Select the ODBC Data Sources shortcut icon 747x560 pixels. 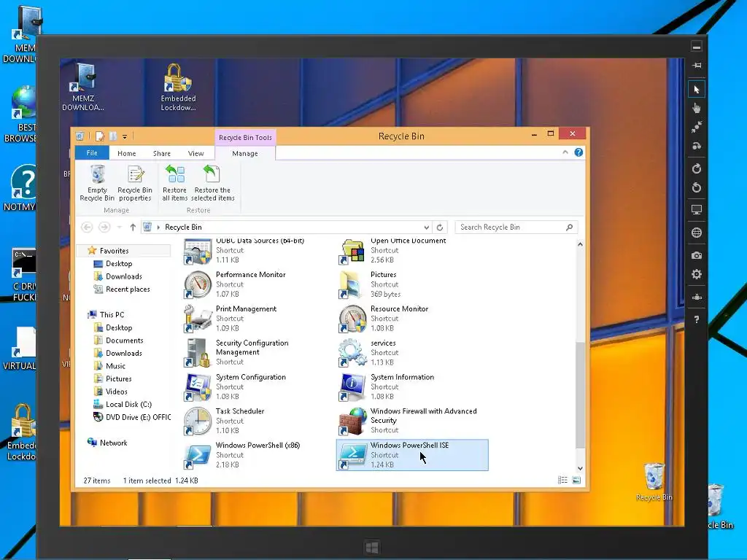(198, 252)
